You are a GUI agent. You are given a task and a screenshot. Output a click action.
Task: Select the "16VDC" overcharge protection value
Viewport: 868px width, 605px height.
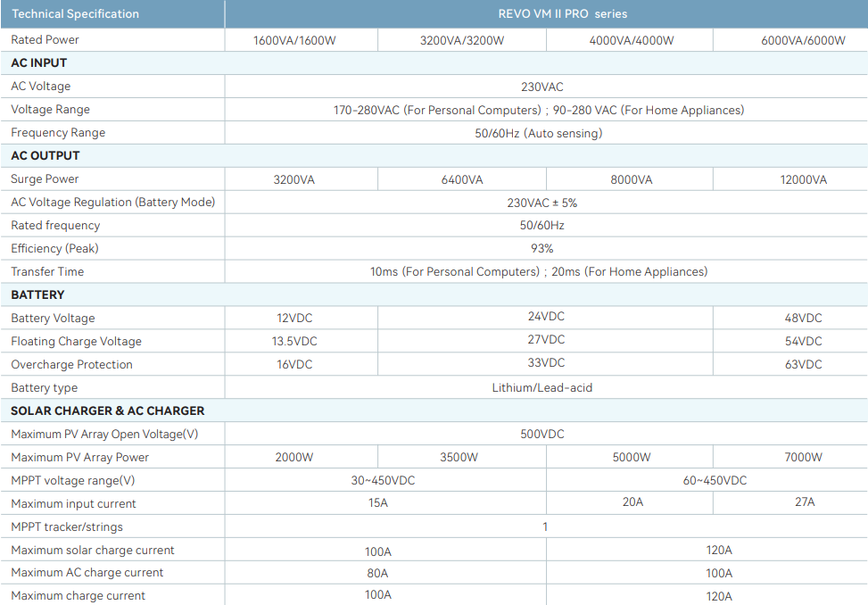(294, 365)
